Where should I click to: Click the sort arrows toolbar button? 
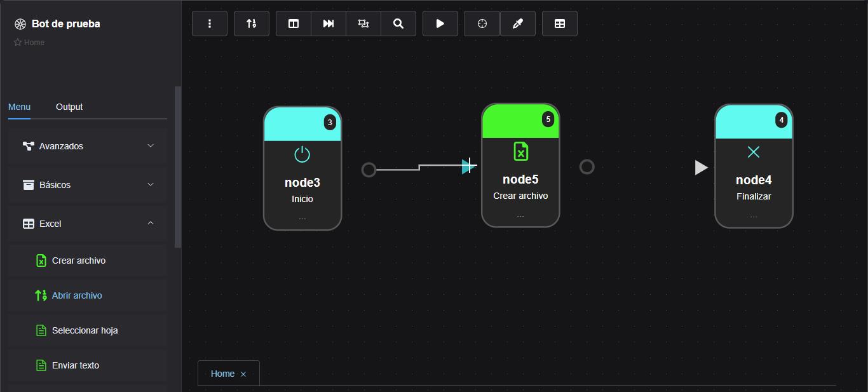coord(252,24)
